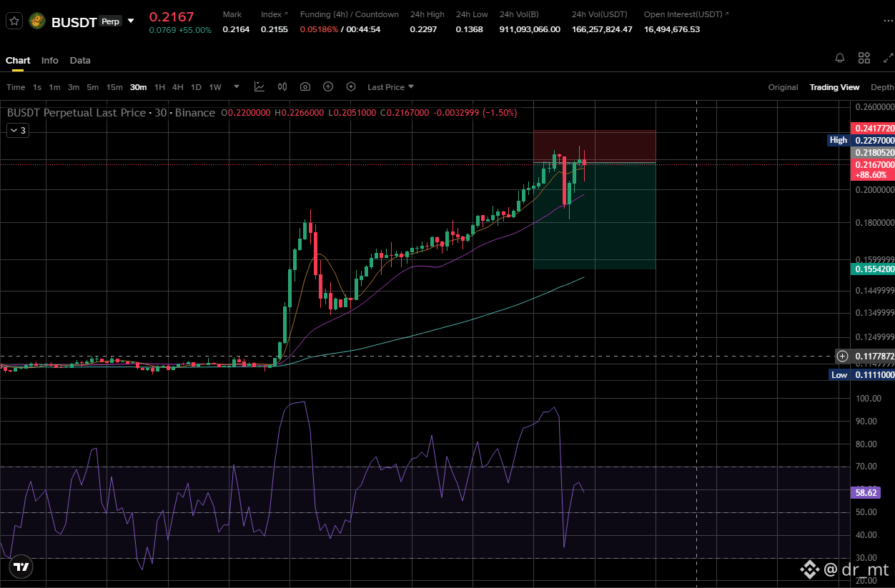
Task: Open the chart layout grid icon
Action: 864,58
